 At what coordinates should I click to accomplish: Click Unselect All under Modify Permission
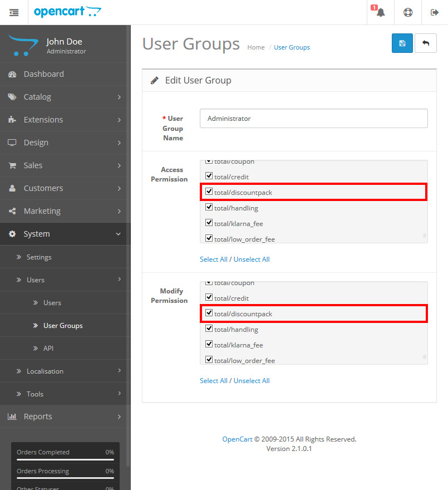[x=252, y=381]
